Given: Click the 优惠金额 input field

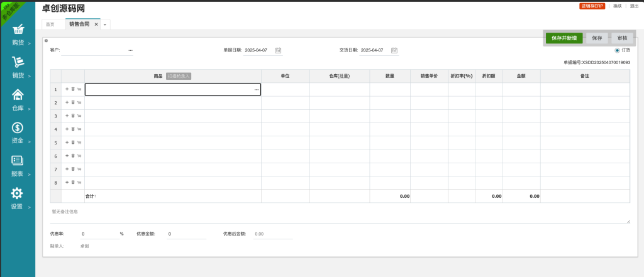Looking at the screenshot, I should (186, 234).
